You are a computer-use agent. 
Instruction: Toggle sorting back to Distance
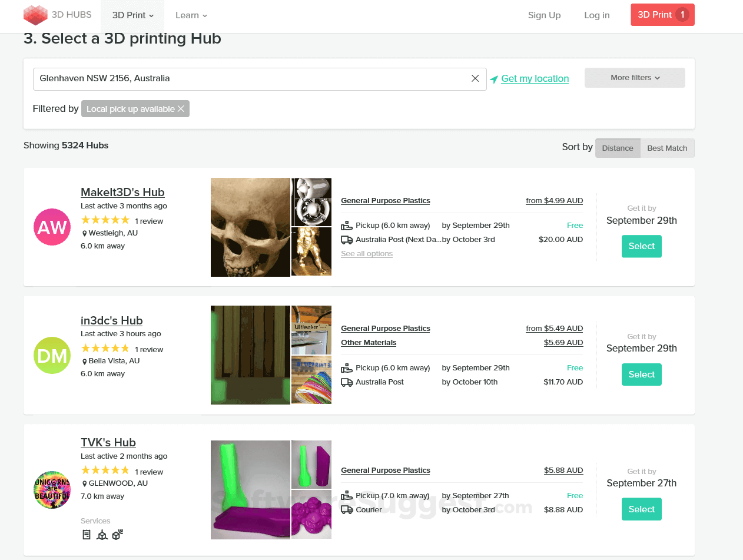pyautogui.click(x=617, y=148)
